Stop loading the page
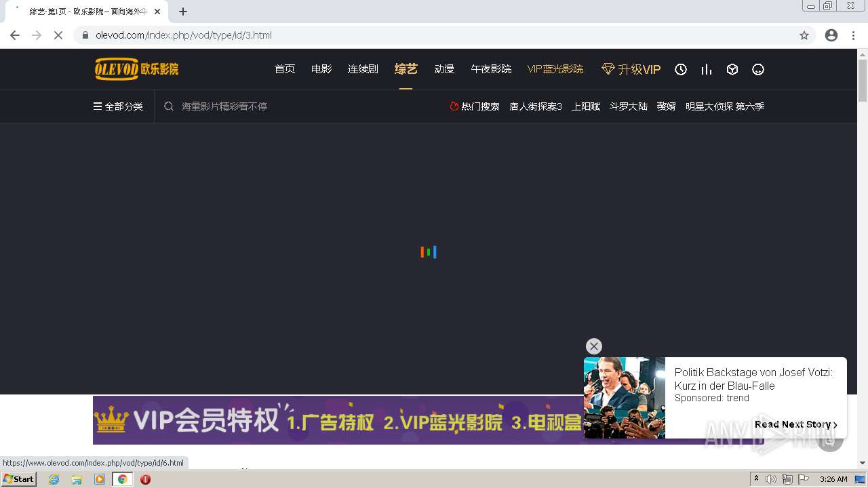Screen dimensions: 868x488 (x=58, y=35)
